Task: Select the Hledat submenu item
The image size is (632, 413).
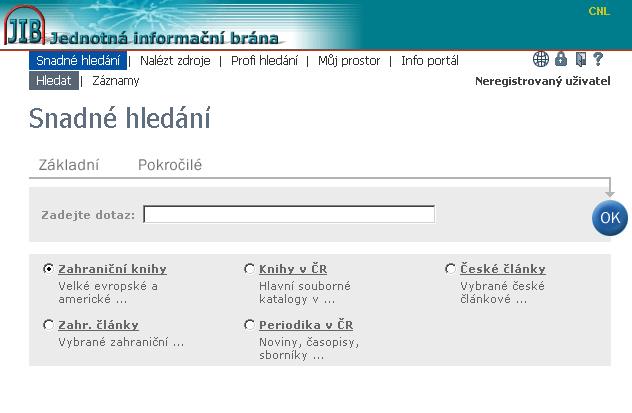Action: 54,81
